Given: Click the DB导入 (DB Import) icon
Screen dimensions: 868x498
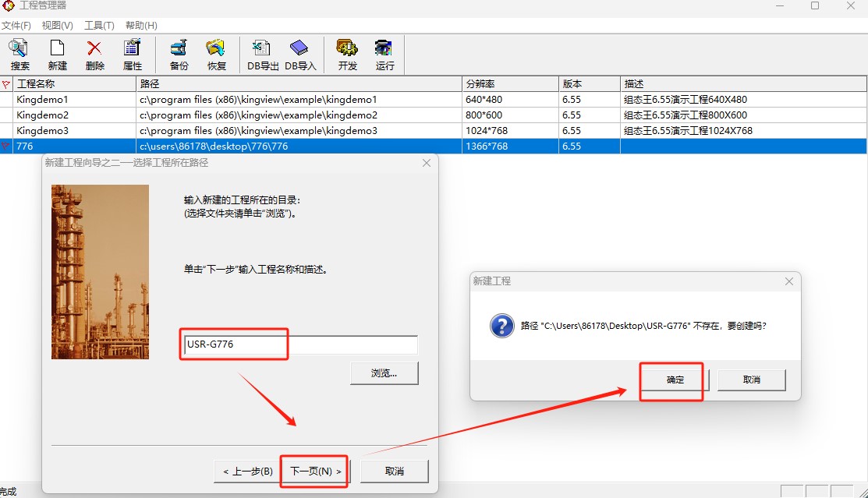Looking at the screenshot, I should click(300, 55).
